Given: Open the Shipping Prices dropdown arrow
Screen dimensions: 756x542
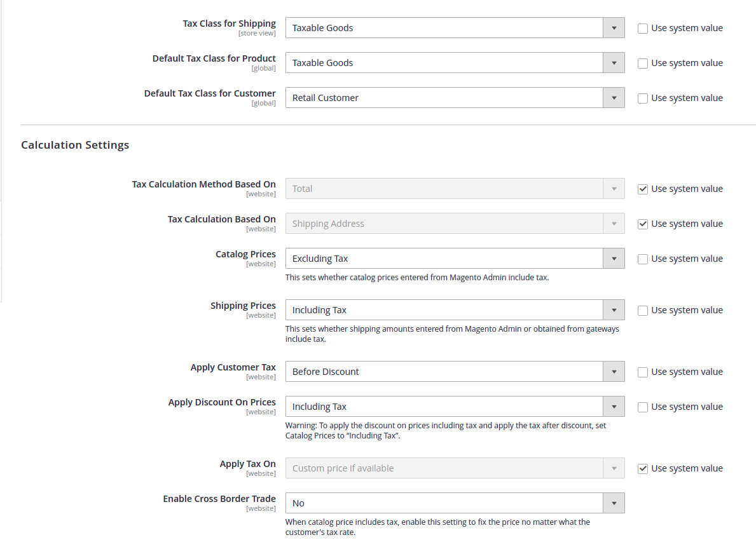Looking at the screenshot, I should 613,309.
